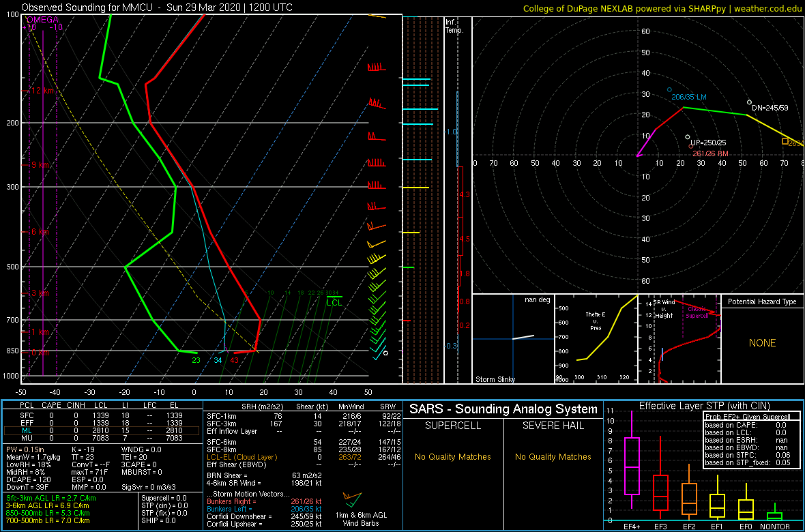This screenshot has width=805, height=532.
Task: Click the 'nan deg' text
Action: [537, 300]
